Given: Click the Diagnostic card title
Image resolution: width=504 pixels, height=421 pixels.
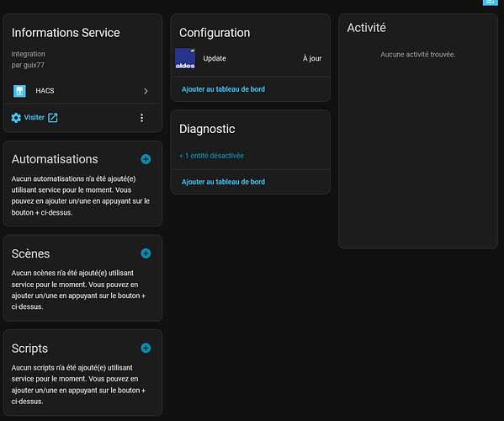Looking at the screenshot, I should (207, 129).
